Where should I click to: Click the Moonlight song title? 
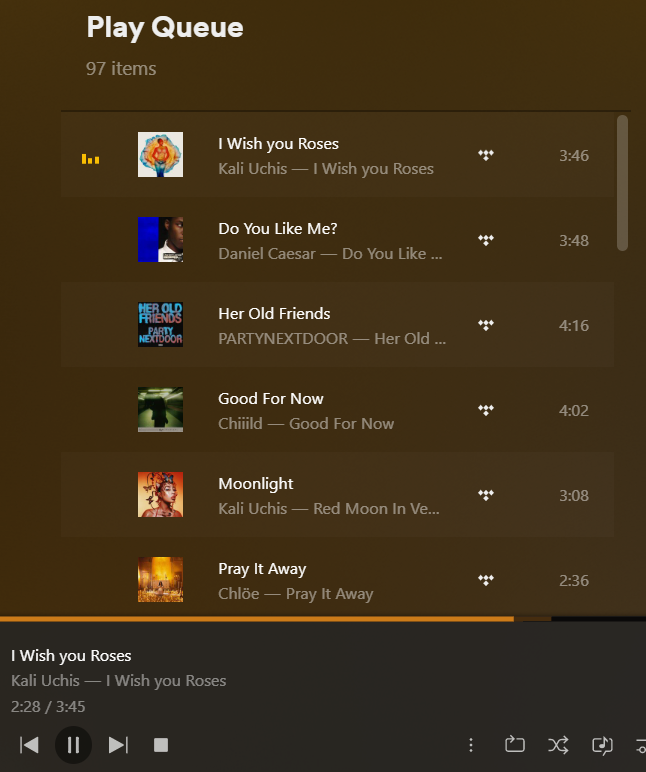tap(256, 484)
